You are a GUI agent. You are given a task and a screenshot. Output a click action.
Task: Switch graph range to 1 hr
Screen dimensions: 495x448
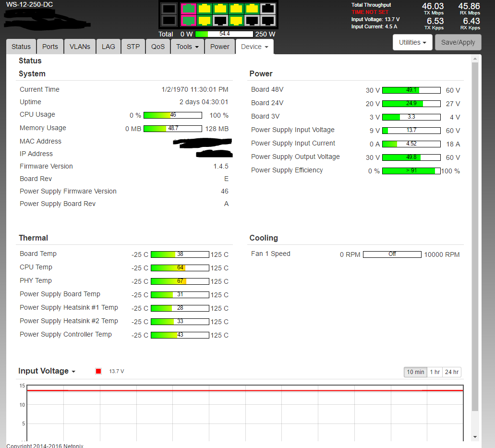pos(435,372)
